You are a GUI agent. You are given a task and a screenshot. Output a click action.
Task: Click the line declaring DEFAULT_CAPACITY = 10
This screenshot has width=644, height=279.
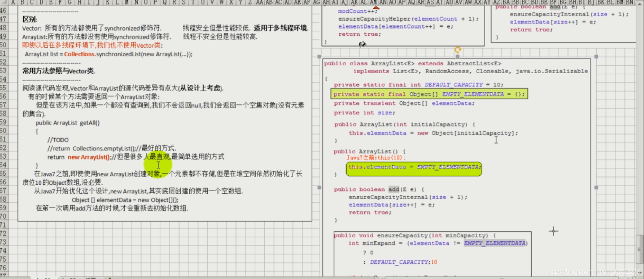coord(419,85)
